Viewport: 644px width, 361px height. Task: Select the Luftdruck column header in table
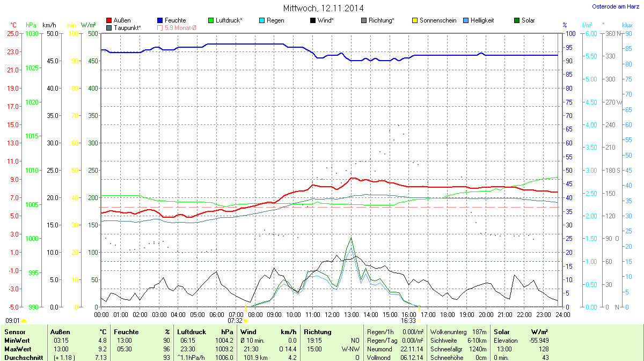click(x=192, y=332)
